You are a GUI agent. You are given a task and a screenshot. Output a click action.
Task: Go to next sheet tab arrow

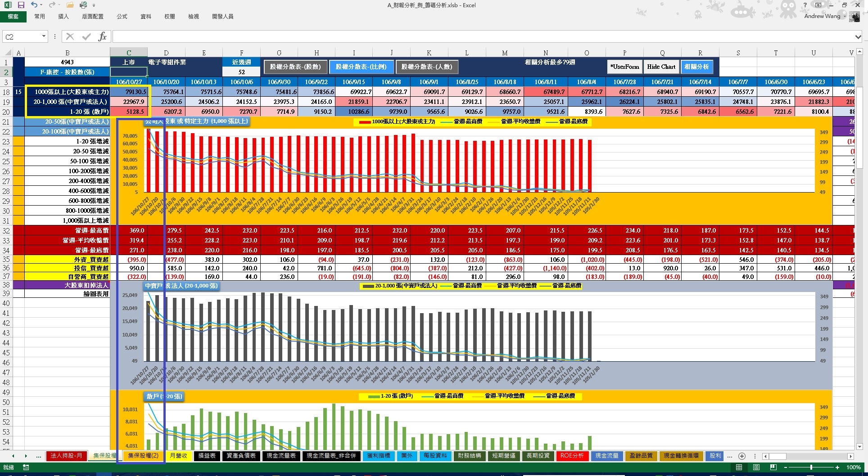point(26,456)
